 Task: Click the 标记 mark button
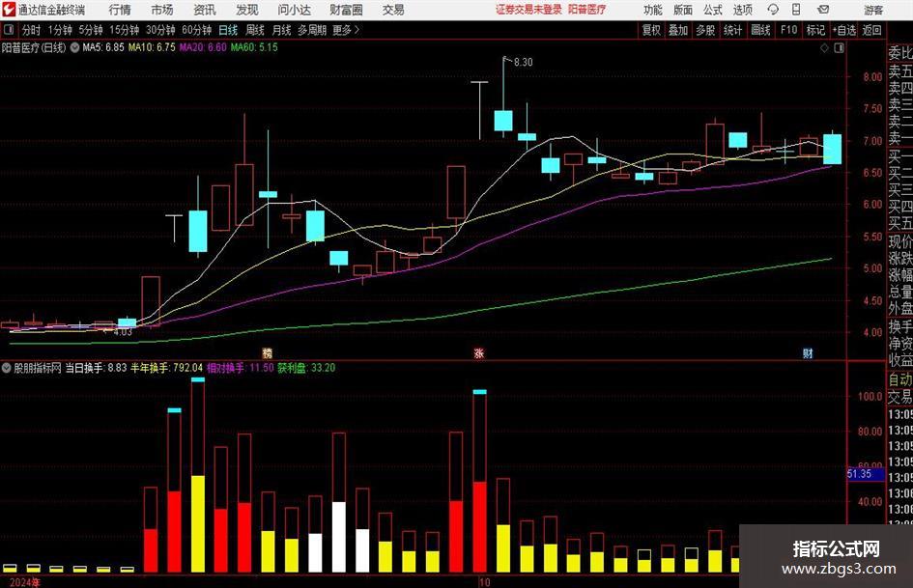[x=815, y=30]
